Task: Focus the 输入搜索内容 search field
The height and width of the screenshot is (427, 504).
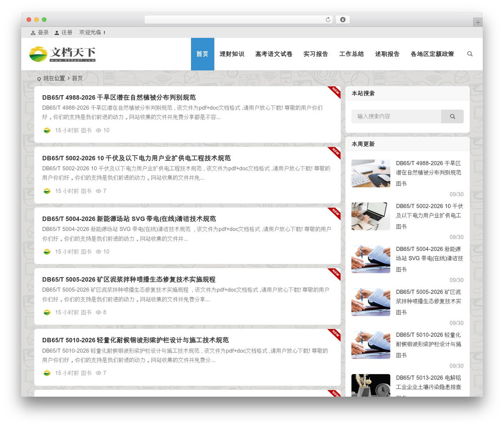Action: coord(396,117)
